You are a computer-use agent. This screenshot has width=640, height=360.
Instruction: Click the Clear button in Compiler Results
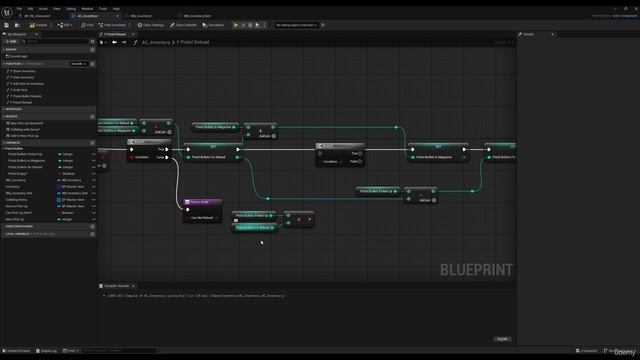pyautogui.click(x=502, y=339)
